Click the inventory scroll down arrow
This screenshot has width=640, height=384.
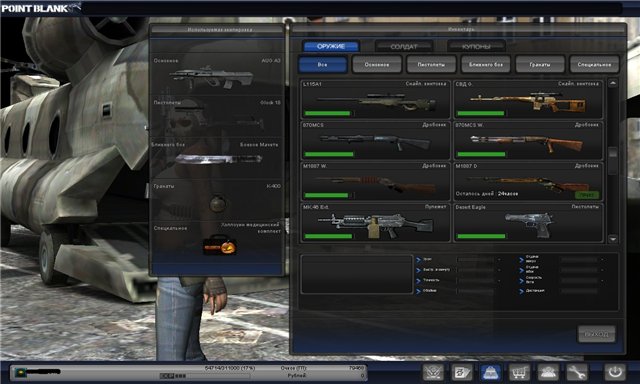(613, 239)
